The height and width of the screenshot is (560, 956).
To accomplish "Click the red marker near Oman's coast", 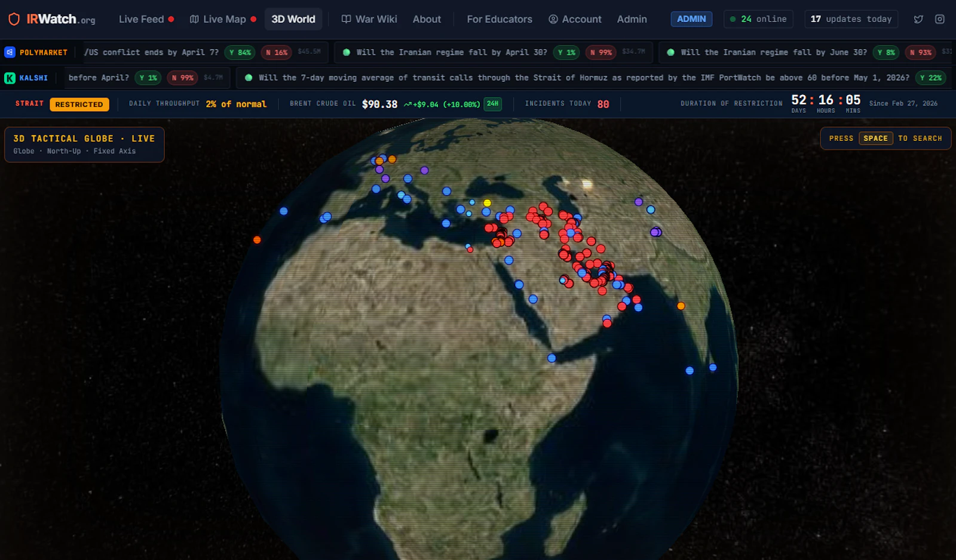I will pyautogui.click(x=607, y=324).
